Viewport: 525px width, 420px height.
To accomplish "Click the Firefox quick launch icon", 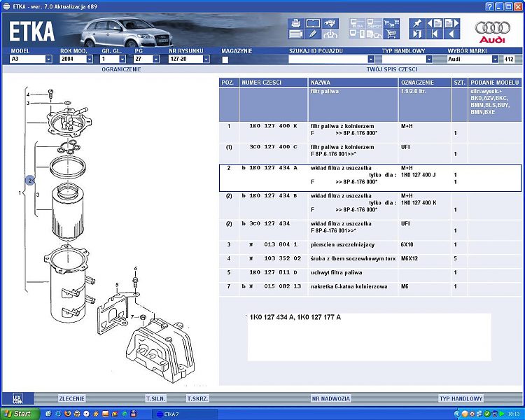I will click(68, 414).
